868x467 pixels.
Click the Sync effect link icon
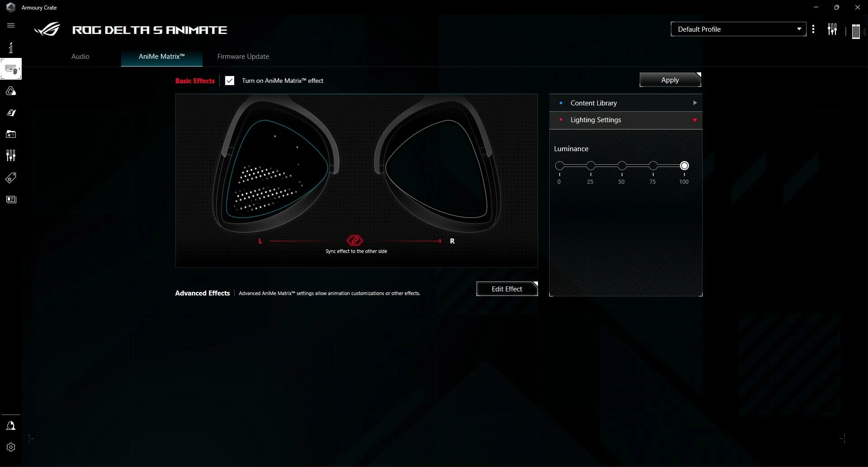click(355, 240)
